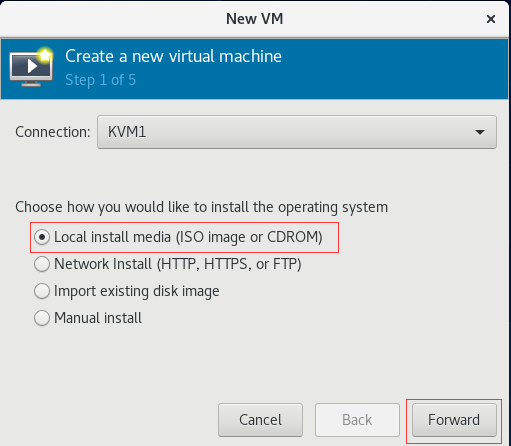Viewport: 511px width, 446px height.
Task: Click the yellow star badge on monitor icon
Action: 45,55
